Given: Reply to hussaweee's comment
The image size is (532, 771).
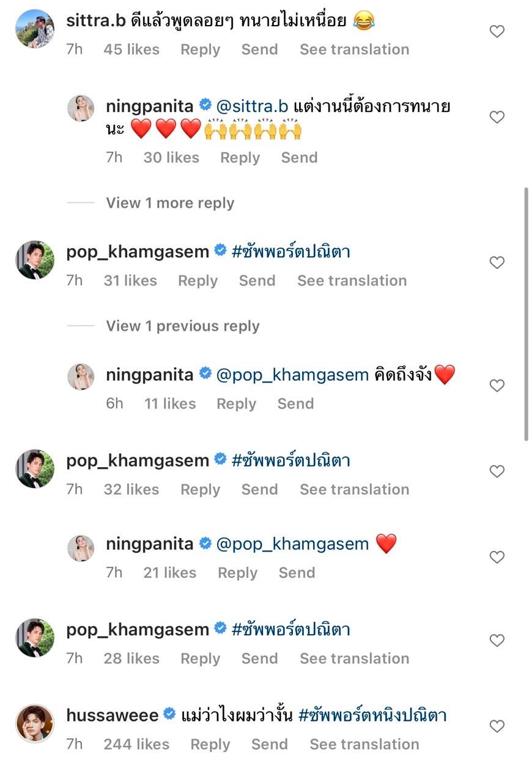Looking at the screenshot, I should [x=210, y=744].
